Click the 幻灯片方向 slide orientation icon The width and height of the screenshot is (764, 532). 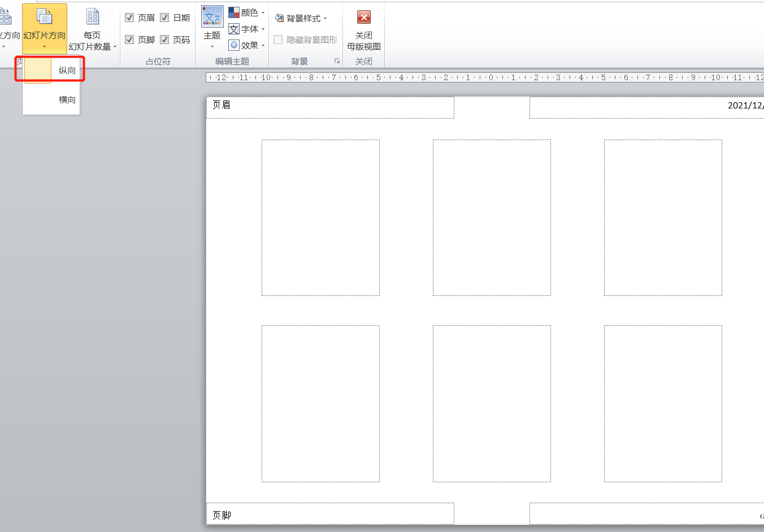[x=44, y=17]
